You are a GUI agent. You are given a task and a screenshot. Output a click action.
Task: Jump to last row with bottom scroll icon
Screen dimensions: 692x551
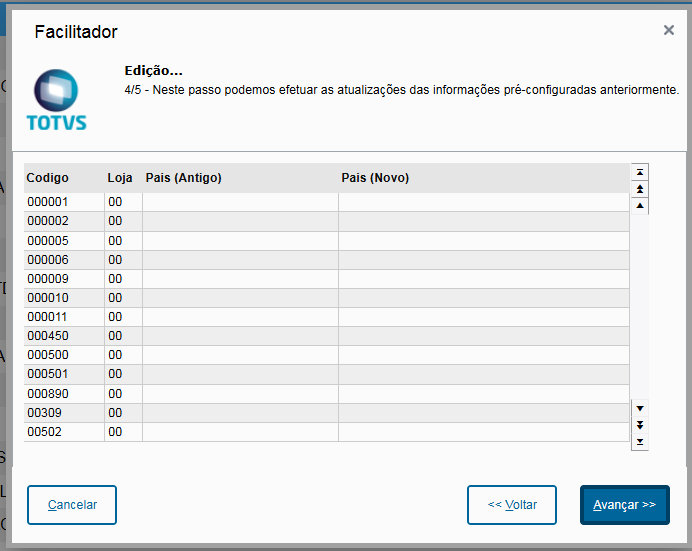pos(641,442)
